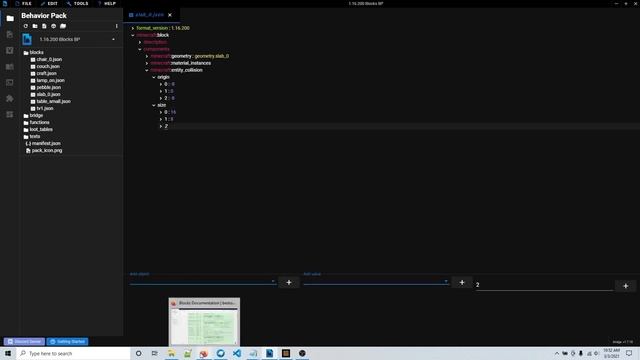Image resolution: width=640 pixels, height=360 pixels.
Task: Open the FILE menu
Action: (23, 3)
